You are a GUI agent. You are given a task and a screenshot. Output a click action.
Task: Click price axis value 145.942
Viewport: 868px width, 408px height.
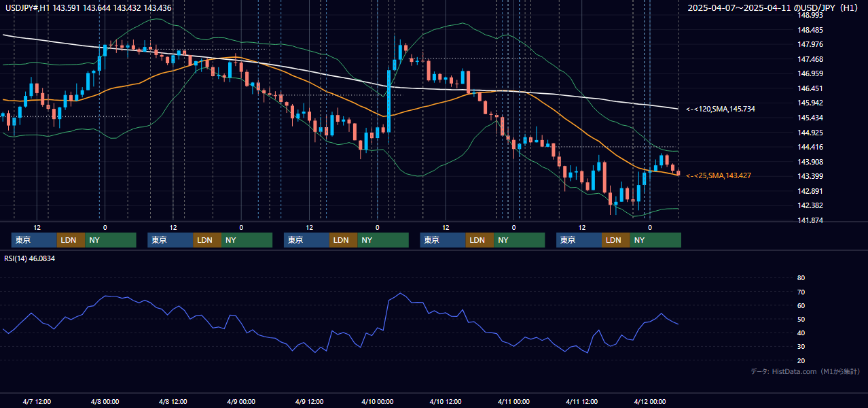coord(810,103)
